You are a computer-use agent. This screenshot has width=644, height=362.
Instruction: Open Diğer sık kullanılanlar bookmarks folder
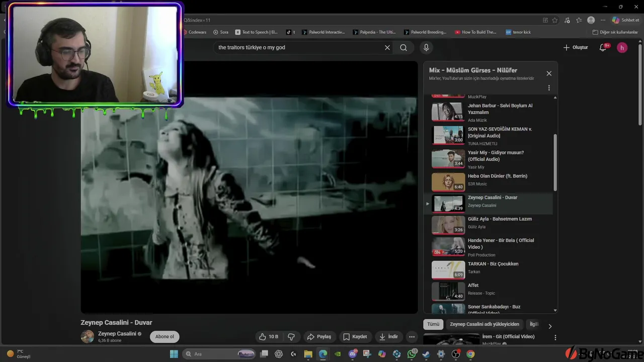pyautogui.click(x=615, y=32)
